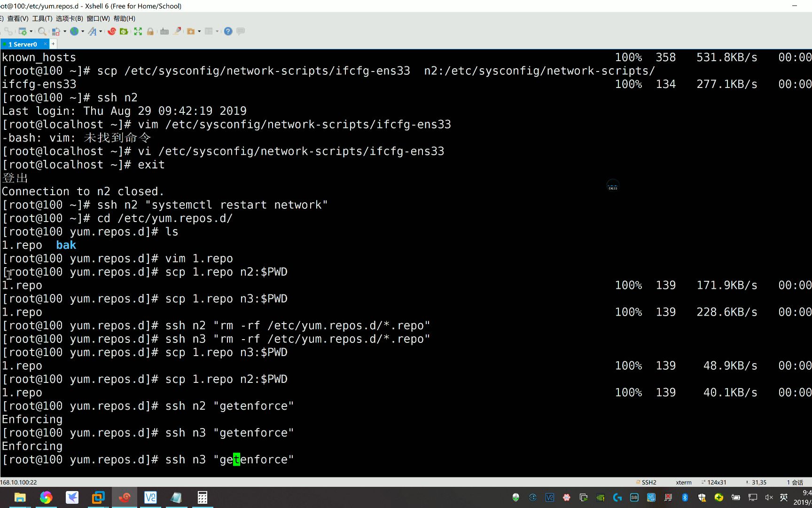Click the Logitech G tray icon
The height and width of the screenshot is (508, 812).
tap(617, 497)
